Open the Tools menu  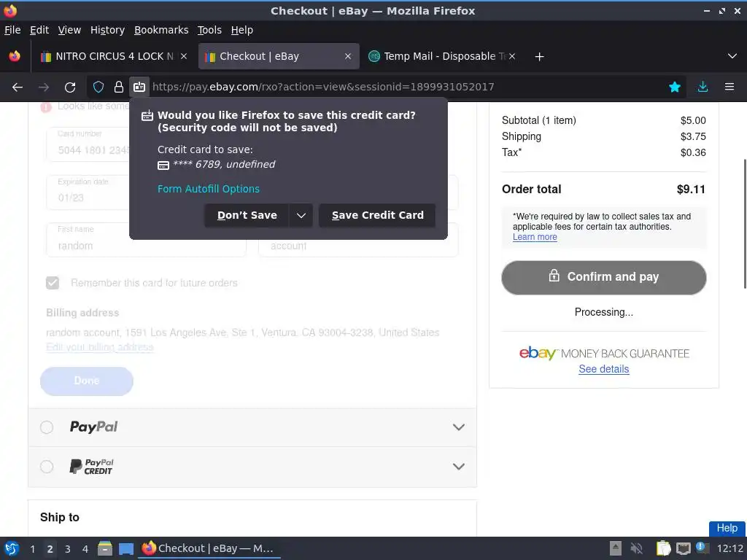coord(209,30)
